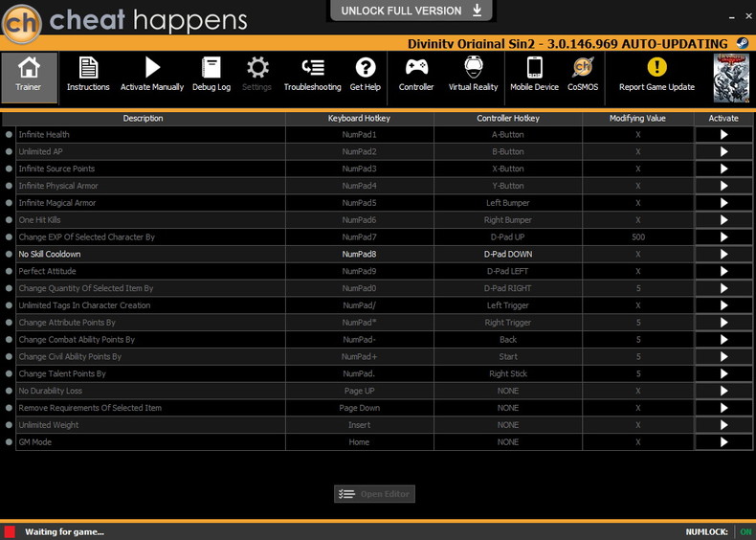This screenshot has height=540, width=756.
Task: Activate Change EXP Of Selected Character
Action: (723, 236)
